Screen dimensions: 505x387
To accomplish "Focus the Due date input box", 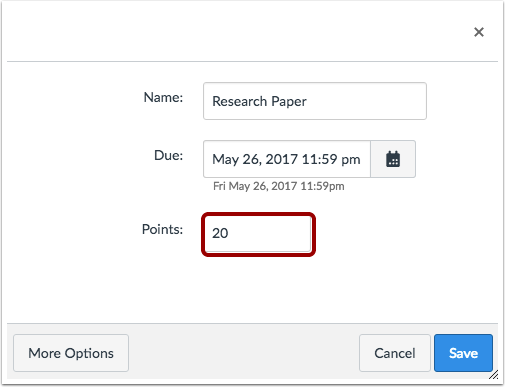I will 287,159.
